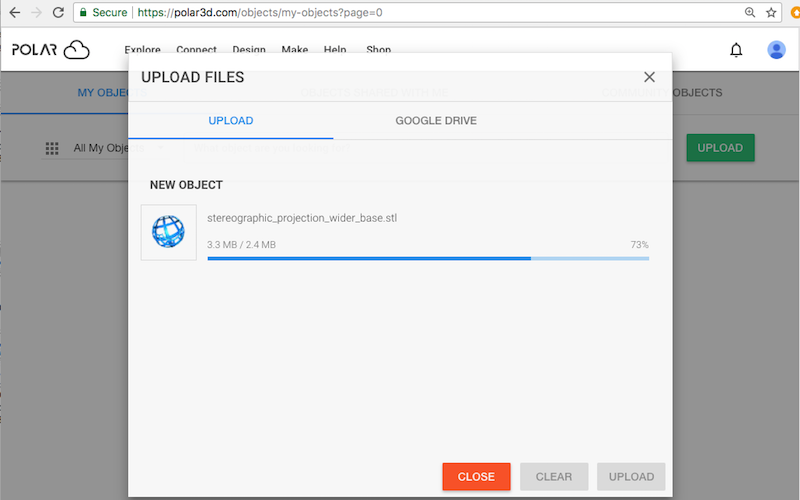Screen dimensions: 800x500
Task: Open the Shop link in the top navigation
Action: tap(379, 50)
